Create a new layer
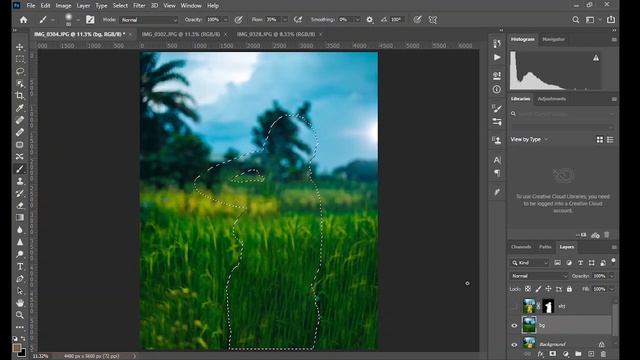 [591, 354]
